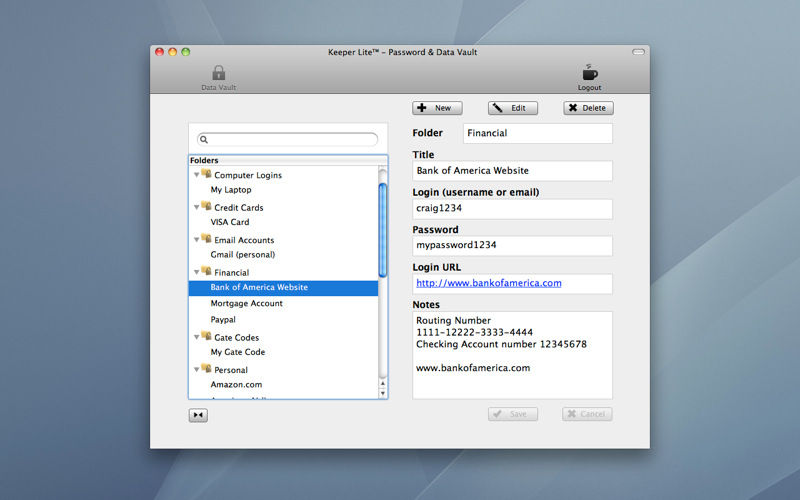This screenshot has height=500, width=800.
Task: Click the Title field
Action: [x=512, y=171]
